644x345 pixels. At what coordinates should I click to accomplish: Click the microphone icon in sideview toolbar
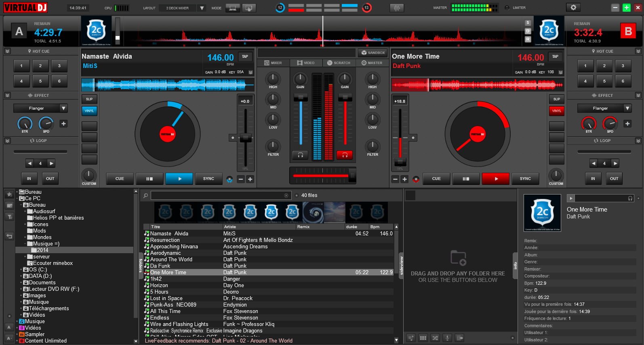pos(447,338)
